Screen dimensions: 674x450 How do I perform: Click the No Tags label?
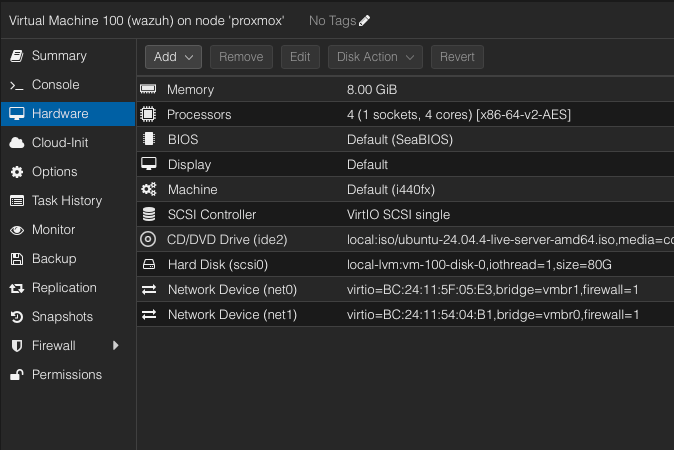point(332,20)
